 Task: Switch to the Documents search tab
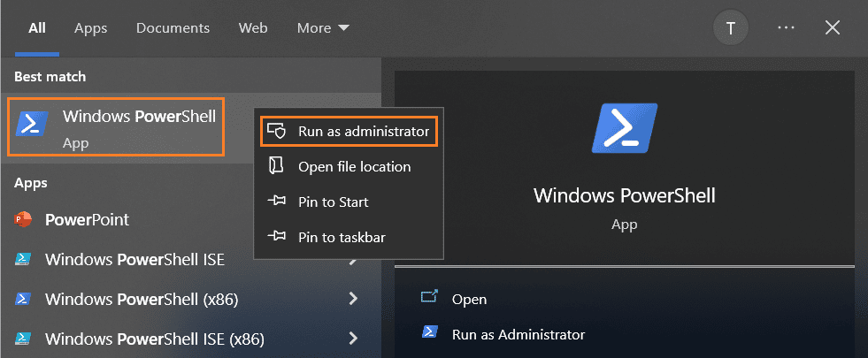click(x=172, y=28)
